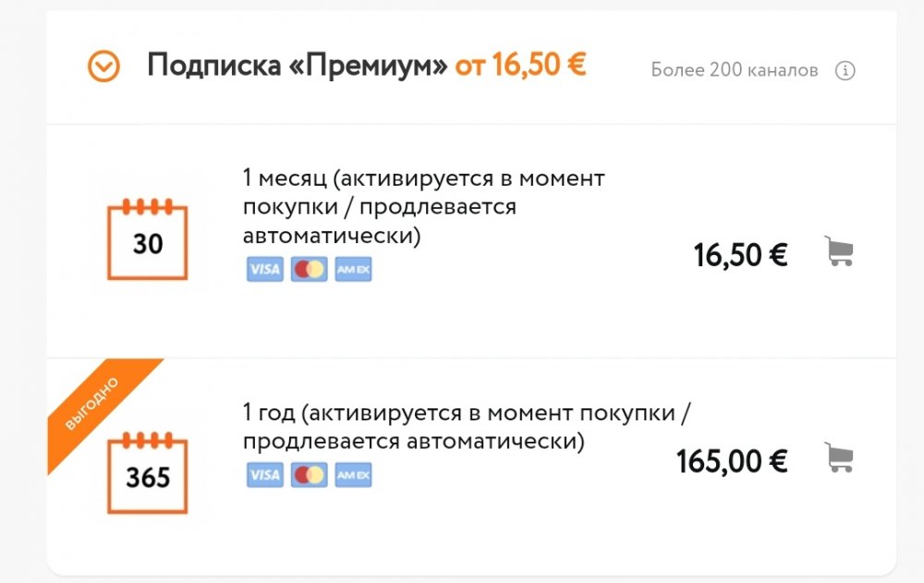The height and width of the screenshot is (583, 924).
Task: Select Visa icon under monthly plan
Action: [265, 269]
